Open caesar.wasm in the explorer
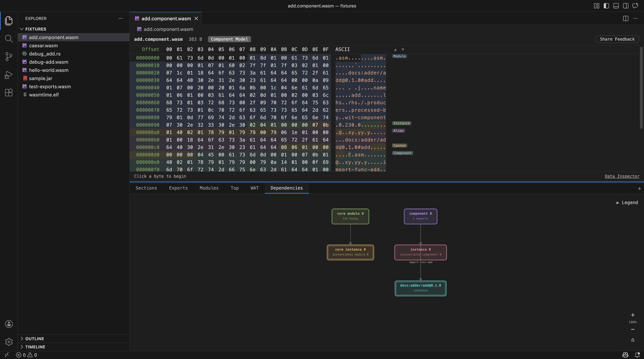This screenshot has height=359, width=644. (x=73, y=45)
